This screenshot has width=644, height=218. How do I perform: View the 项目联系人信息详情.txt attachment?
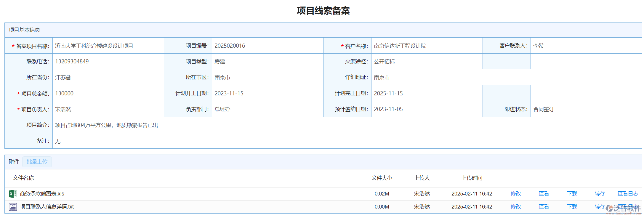[544, 207]
